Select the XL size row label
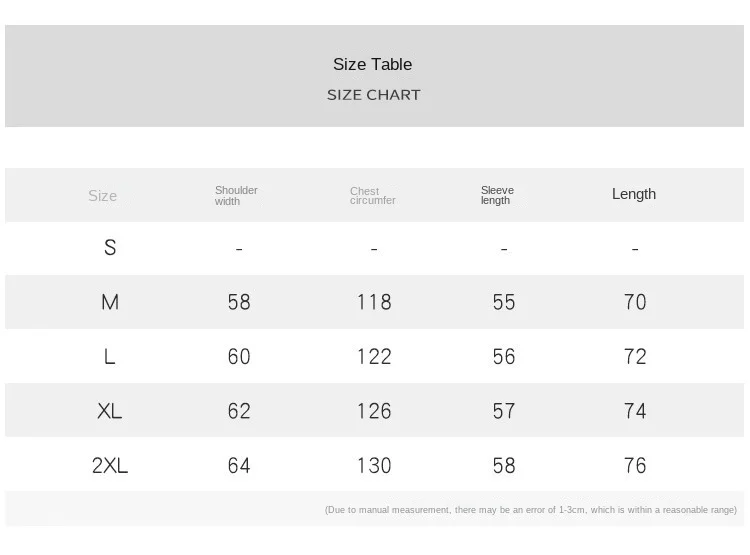 coord(110,411)
